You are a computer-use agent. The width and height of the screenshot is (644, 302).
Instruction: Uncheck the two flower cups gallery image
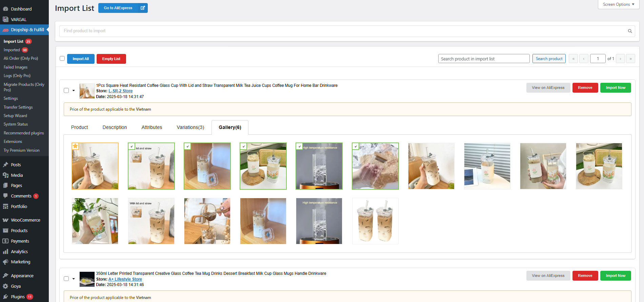243,146
